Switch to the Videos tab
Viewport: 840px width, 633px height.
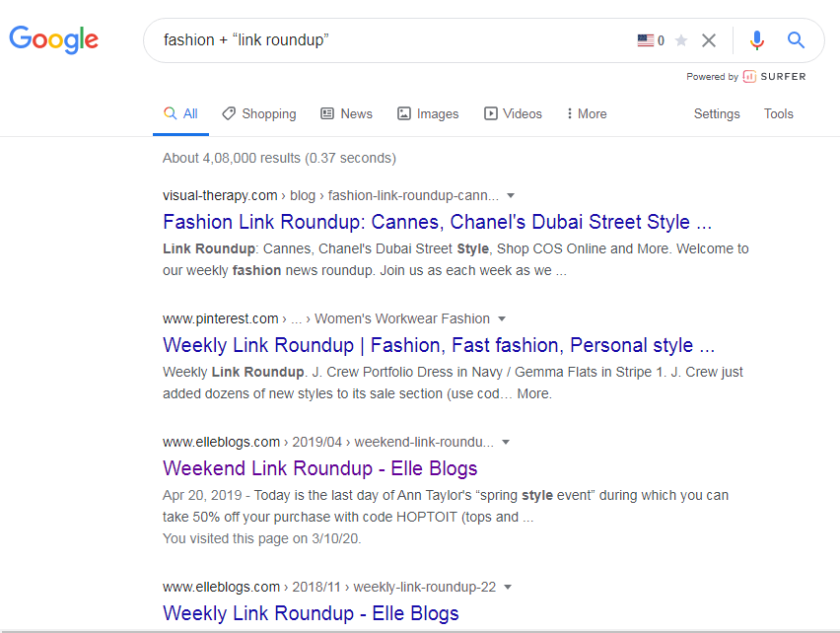pos(514,114)
